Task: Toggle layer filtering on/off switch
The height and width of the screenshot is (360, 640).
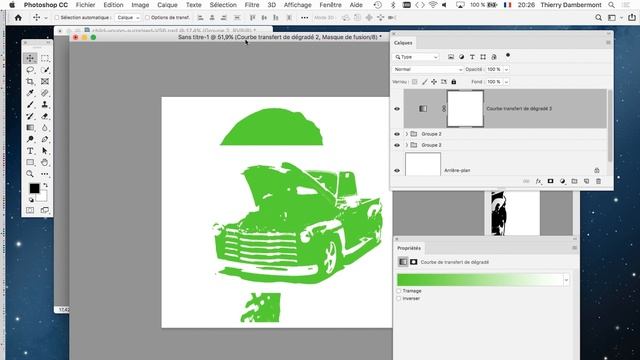Action: tap(508, 55)
